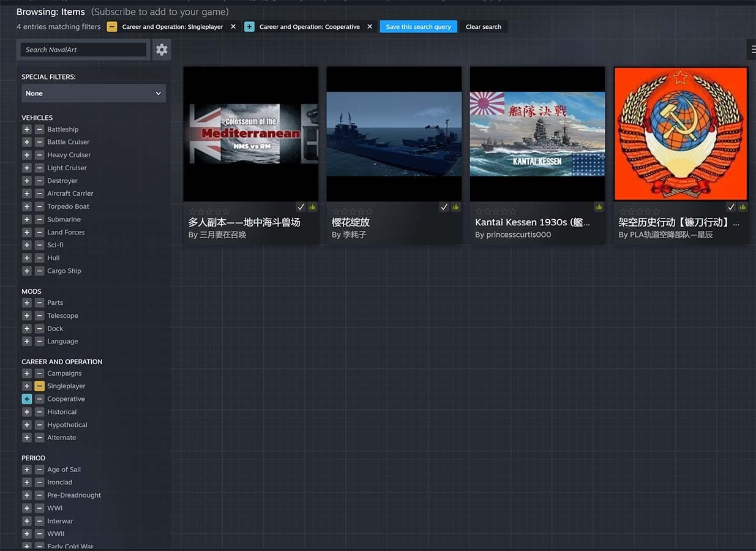Open the 樱花绽放 warship thumbnail
The width and height of the screenshot is (756, 551).
point(394,134)
